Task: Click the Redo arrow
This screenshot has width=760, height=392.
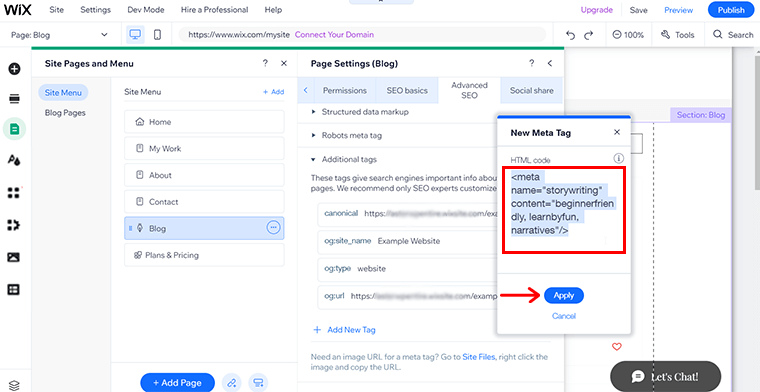Action: 588,35
